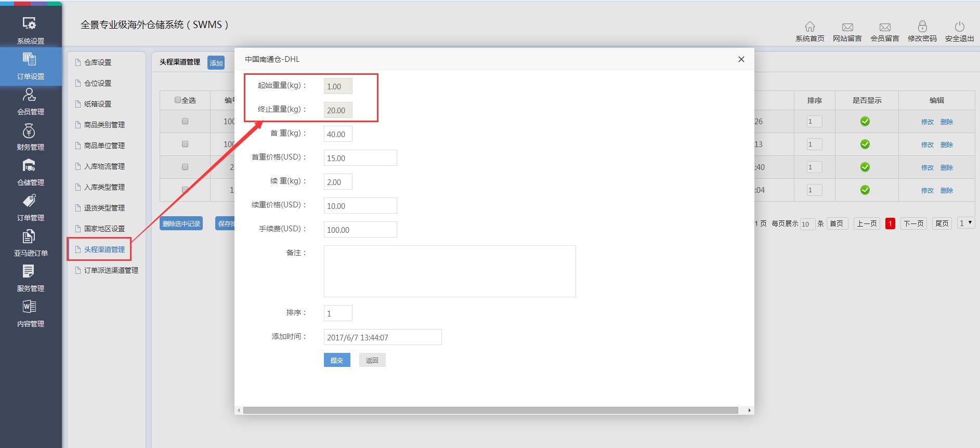The width and height of the screenshot is (980, 448).
Task: Open the 财务管理 money bag icon
Action: click(30, 130)
